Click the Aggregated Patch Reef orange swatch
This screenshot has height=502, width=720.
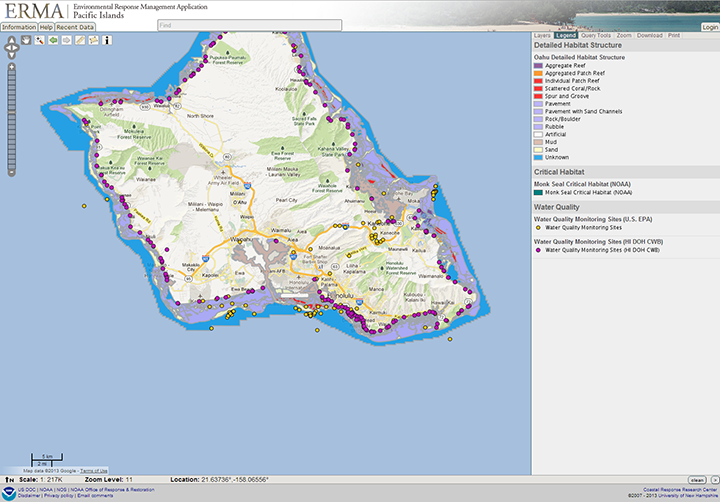(538, 73)
